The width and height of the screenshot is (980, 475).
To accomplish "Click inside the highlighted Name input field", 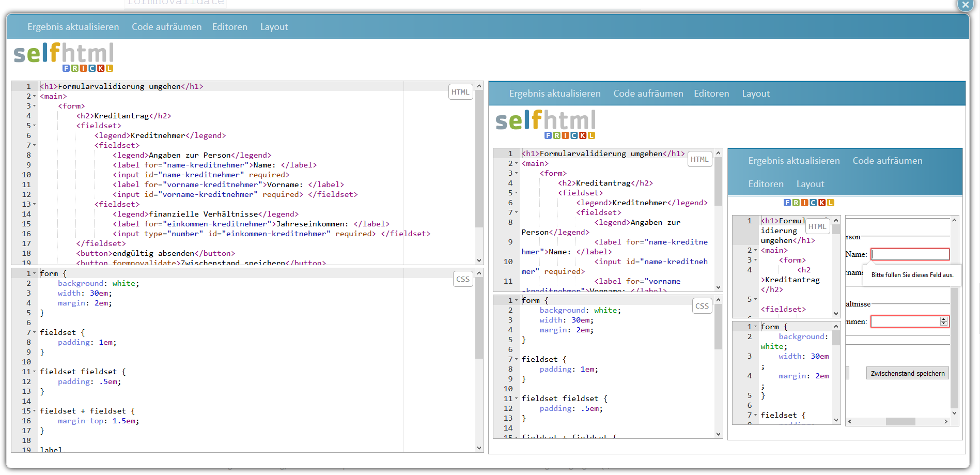I will tap(910, 254).
